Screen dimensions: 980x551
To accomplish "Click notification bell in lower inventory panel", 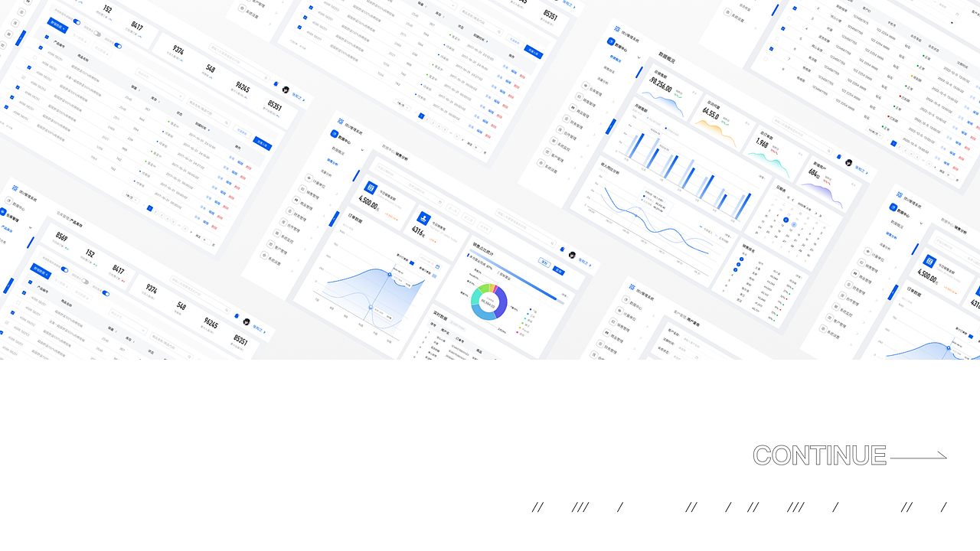I will (x=237, y=316).
